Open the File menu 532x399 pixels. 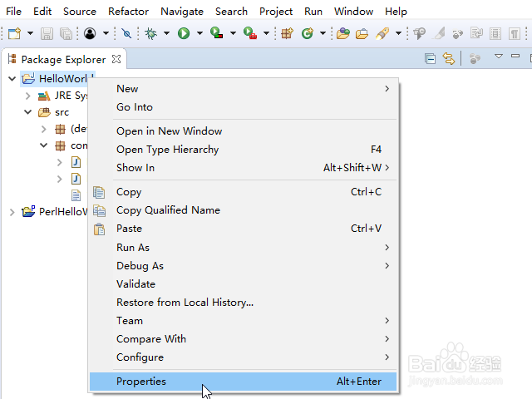[x=13, y=11]
